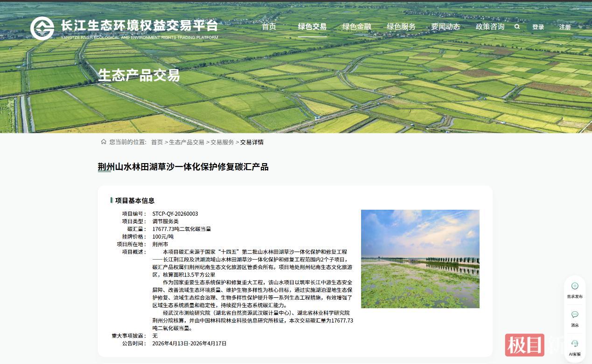Click the 需求发布 plus icon
The height and width of the screenshot is (364, 592).
pos(575,286)
